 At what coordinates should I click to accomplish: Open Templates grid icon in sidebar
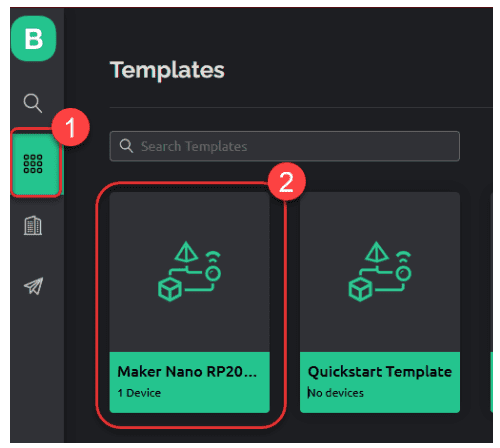(33, 164)
